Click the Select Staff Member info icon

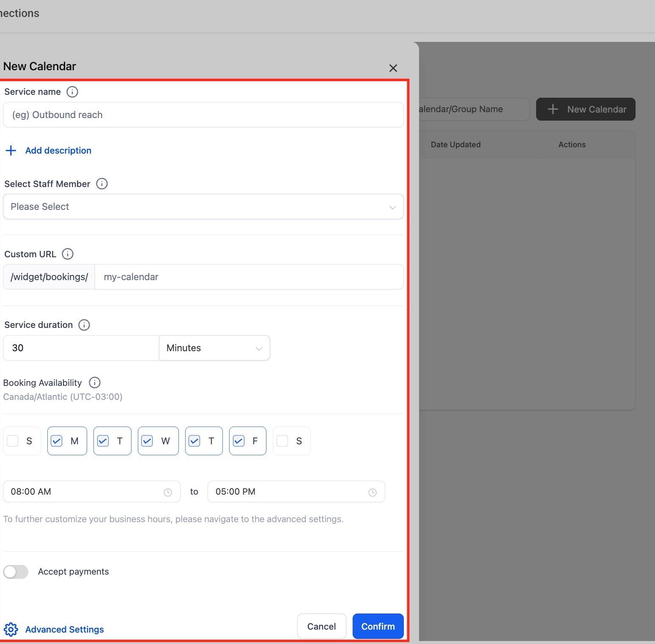pyautogui.click(x=102, y=184)
